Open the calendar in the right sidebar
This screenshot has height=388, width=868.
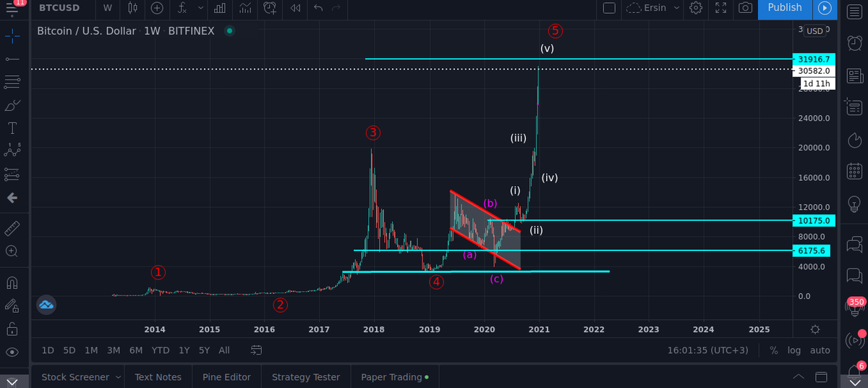[x=854, y=171]
